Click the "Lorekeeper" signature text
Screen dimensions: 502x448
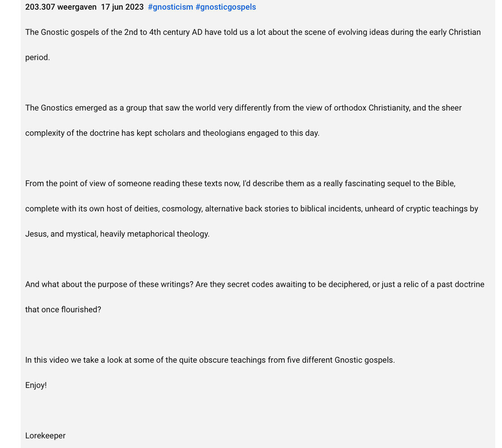(45, 436)
